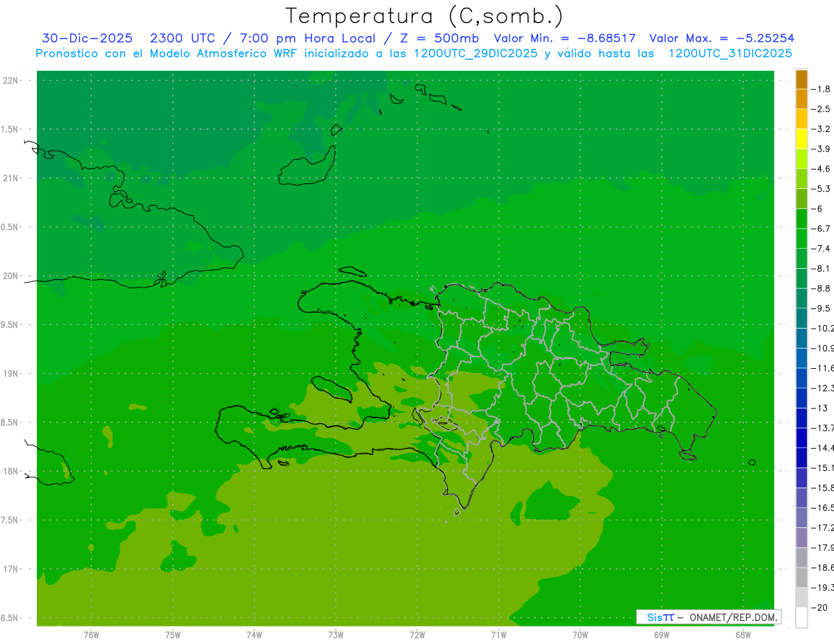Pick the green swatch between -6.7 and -7.4
This screenshot has width=834, height=644.
pos(801,238)
